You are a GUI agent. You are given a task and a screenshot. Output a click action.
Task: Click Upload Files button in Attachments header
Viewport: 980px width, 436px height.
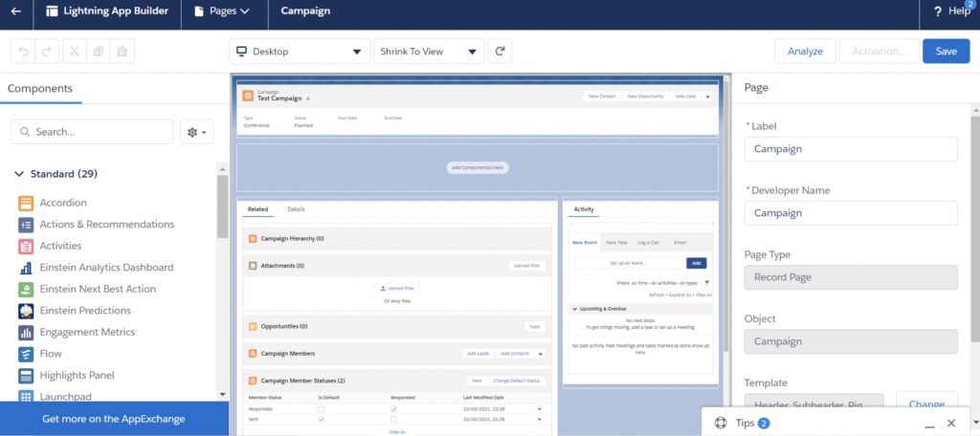526,266
